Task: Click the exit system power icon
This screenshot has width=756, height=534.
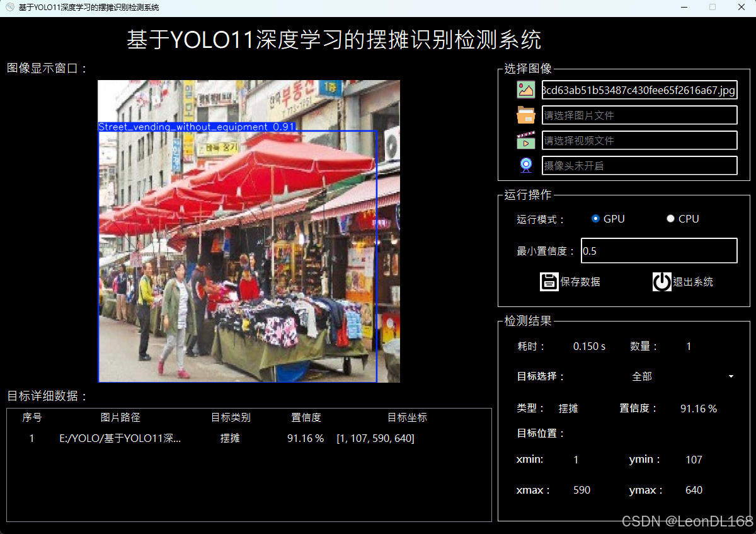Action: 662,282
